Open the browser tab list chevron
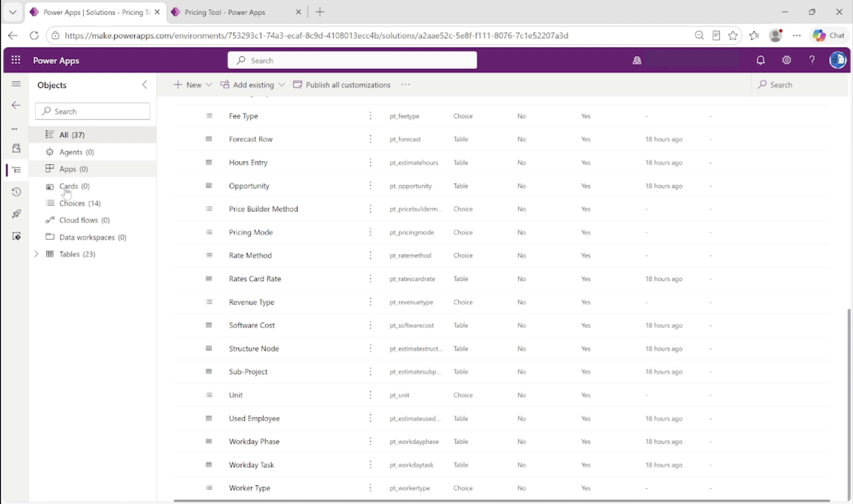The image size is (853, 504). (13, 12)
